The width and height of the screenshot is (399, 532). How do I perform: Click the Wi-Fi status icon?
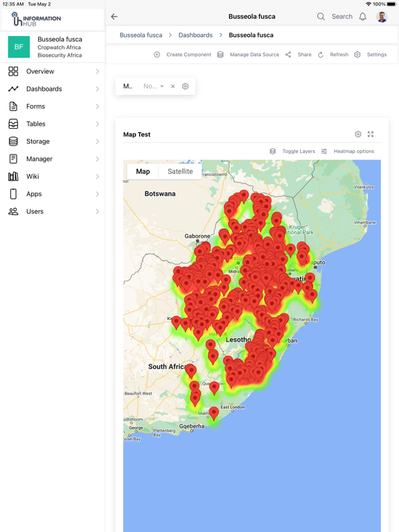pyautogui.click(x=369, y=4)
